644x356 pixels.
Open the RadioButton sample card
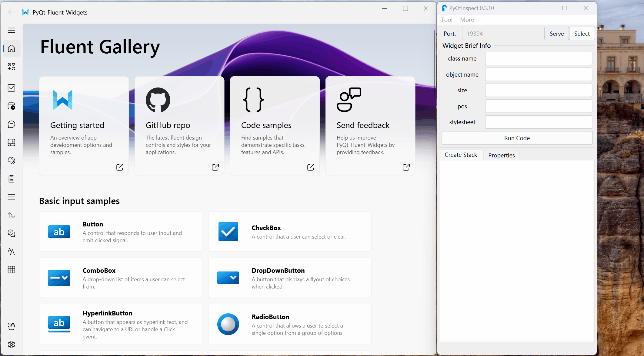tap(290, 324)
